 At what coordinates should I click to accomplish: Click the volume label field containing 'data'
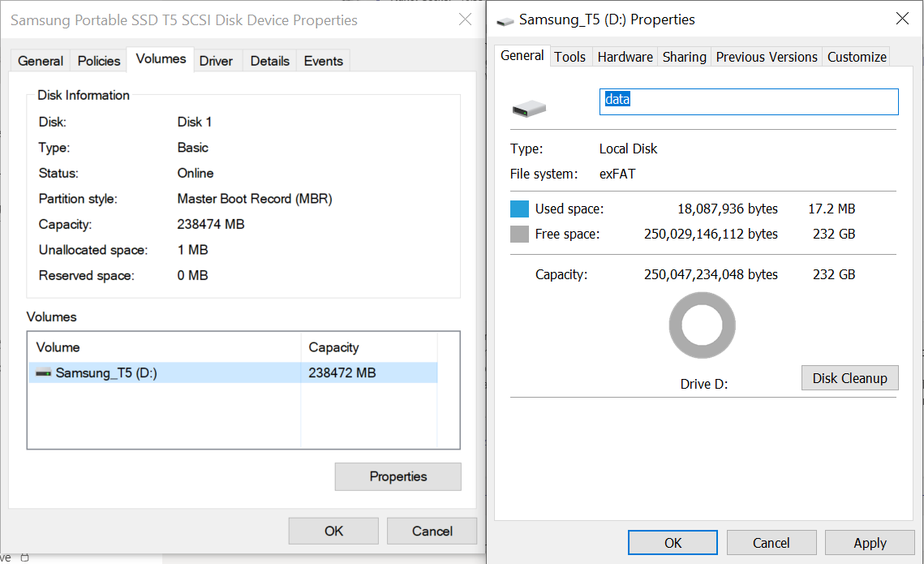point(749,101)
